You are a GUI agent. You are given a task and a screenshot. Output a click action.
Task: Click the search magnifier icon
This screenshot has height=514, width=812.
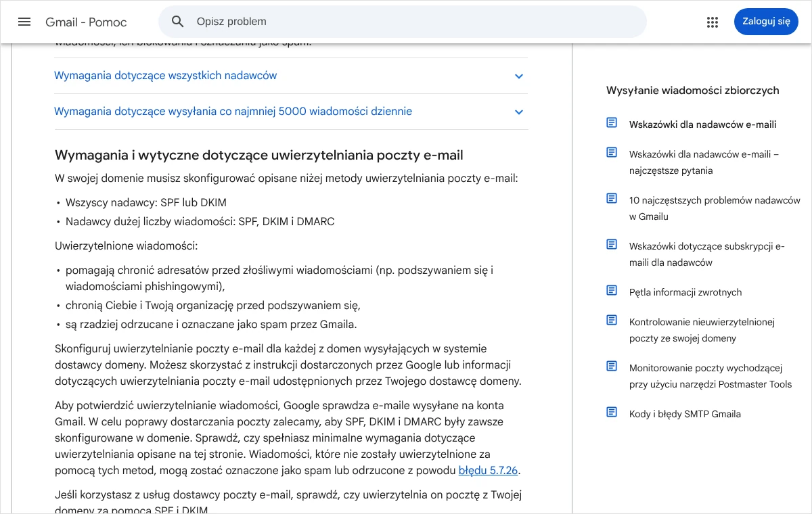(178, 22)
